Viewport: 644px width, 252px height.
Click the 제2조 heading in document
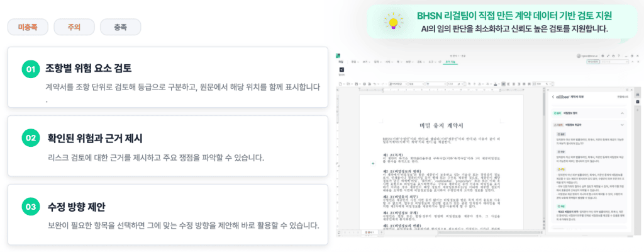(x=403, y=171)
